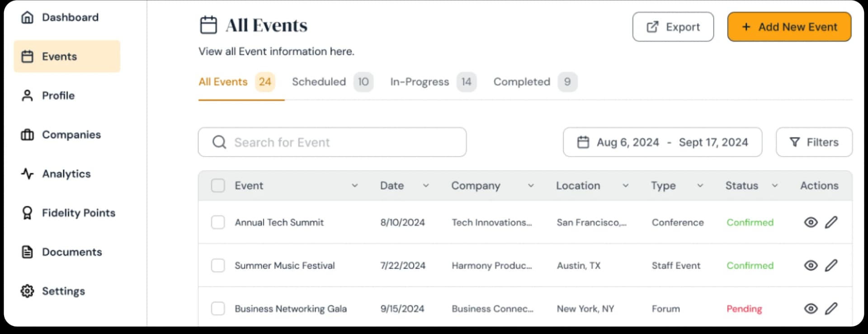The height and width of the screenshot is (334, 868).
Task: Open Analytics from the sidebar
Action: click(66, 174)
